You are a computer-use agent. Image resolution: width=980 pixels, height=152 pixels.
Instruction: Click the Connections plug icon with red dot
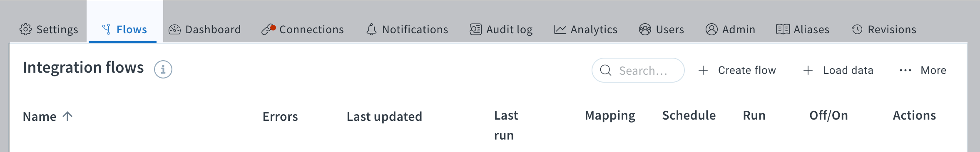[x=269, y=29]
